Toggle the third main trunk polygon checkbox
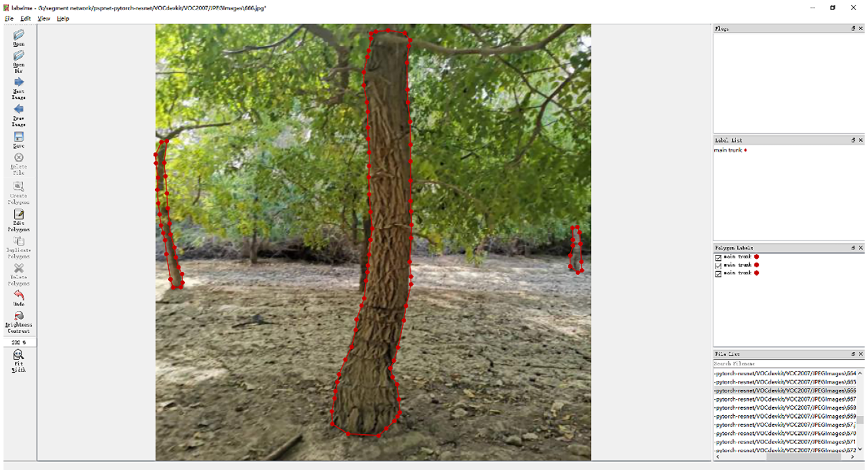This screenshot has width=868, height=475. pyautogui.click(x=718, y=274)
